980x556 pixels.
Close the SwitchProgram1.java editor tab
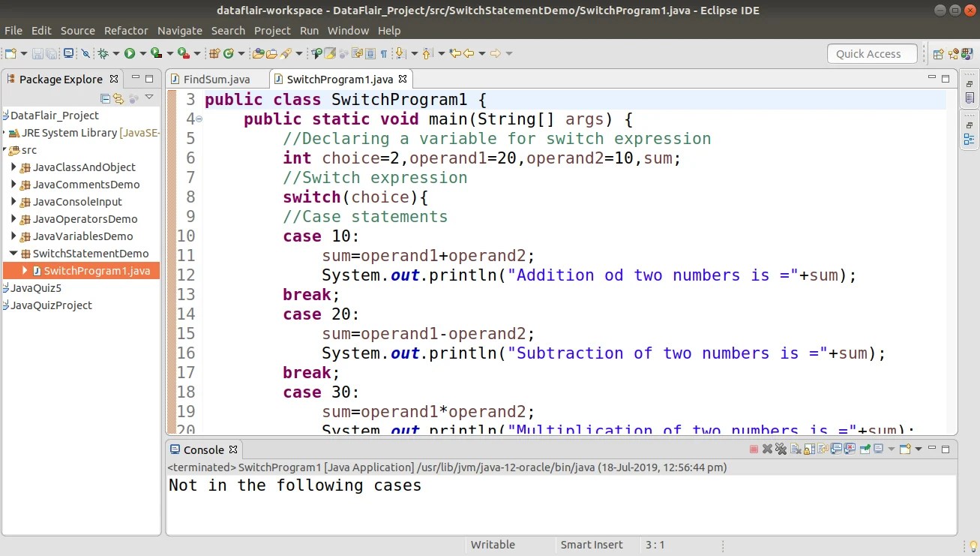click(403, 78)
